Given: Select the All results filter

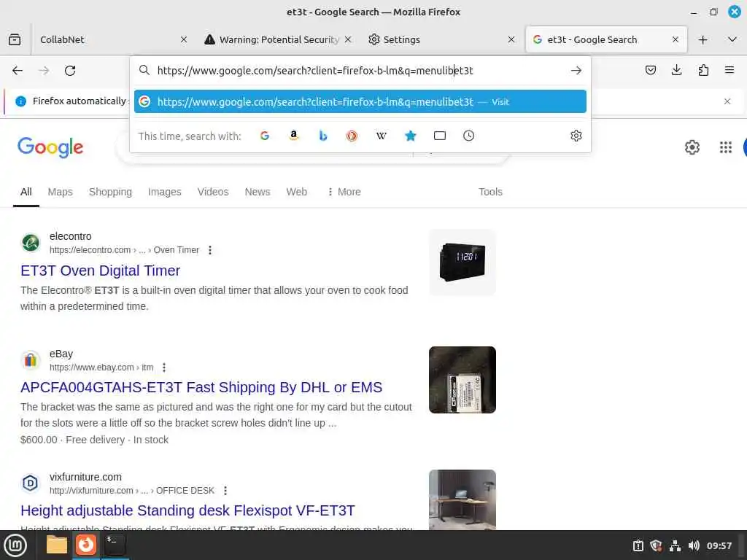Looking at the screenshot, I should click(x=26, y=192).
